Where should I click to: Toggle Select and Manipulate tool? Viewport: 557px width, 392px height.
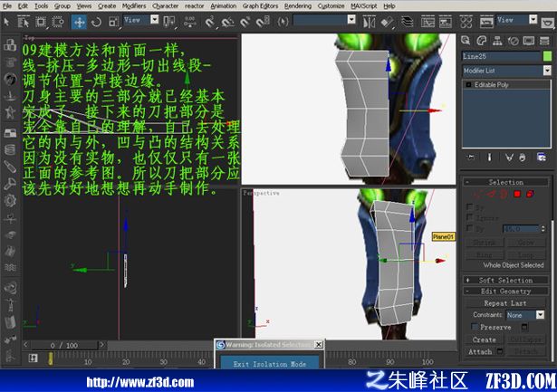pyautogui.click(x=190, y=22)
